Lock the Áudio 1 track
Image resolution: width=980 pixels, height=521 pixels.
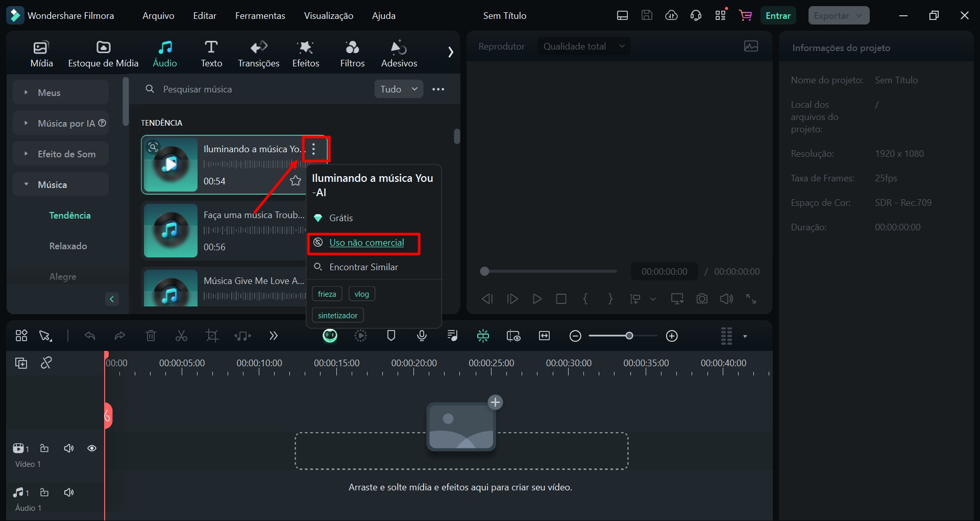pyautogui.click(x=44, y=492)
